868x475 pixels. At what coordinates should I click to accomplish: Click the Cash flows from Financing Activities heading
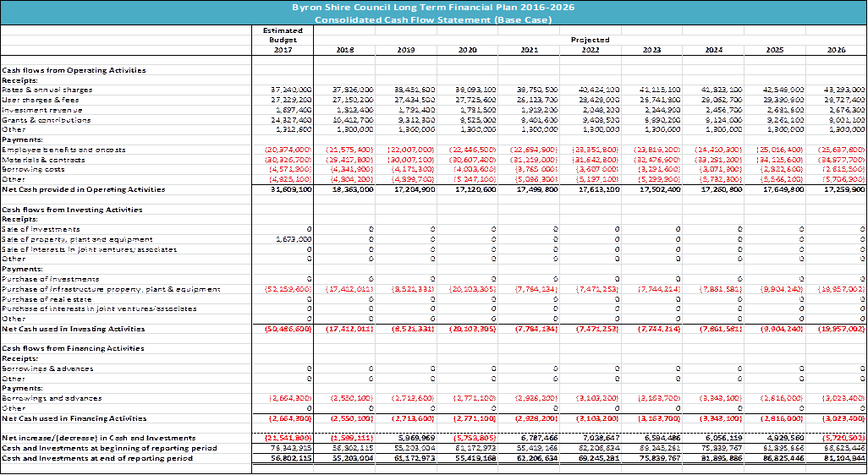[74, 348]
